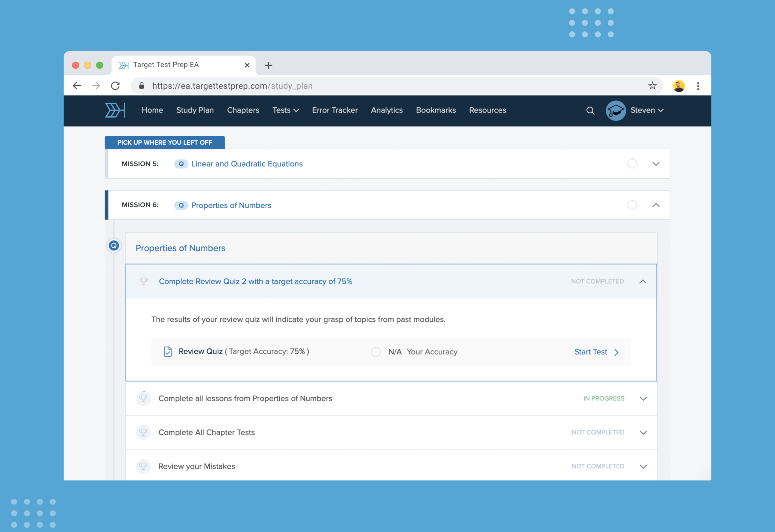Toggle Mission 6 completion circle

click(632, 205)
